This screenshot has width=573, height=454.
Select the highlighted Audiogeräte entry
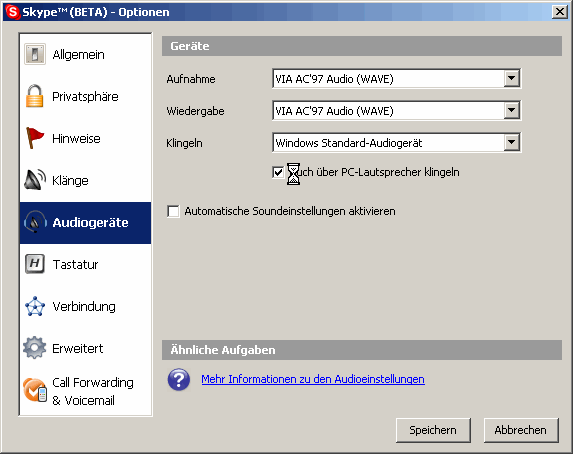click(x=86, y=223)
